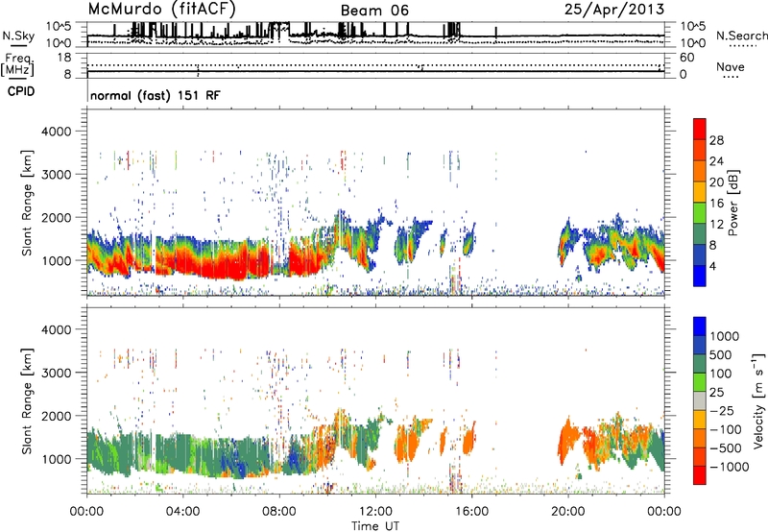Click the '500' tick on Velocity colorbar
This screenshot has height=532, width=768.
pyautogui.click(x=721, y=354)
